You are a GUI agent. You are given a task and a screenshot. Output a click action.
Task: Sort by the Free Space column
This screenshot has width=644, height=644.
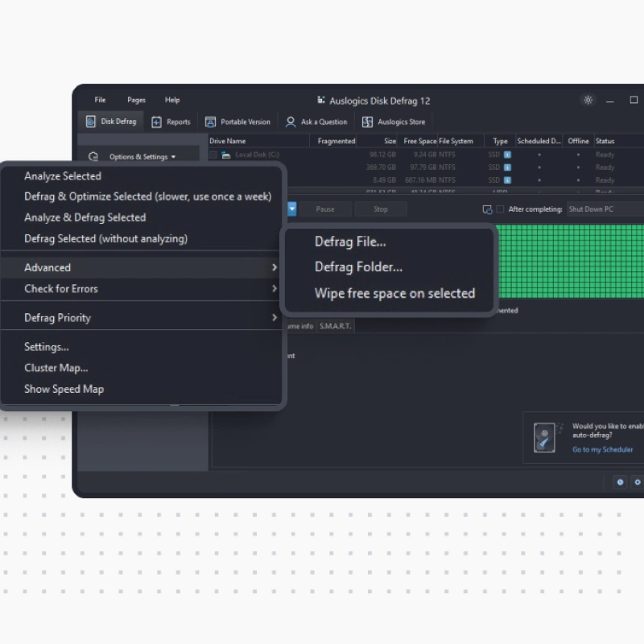pyautogui.click(x=418, y=141)
